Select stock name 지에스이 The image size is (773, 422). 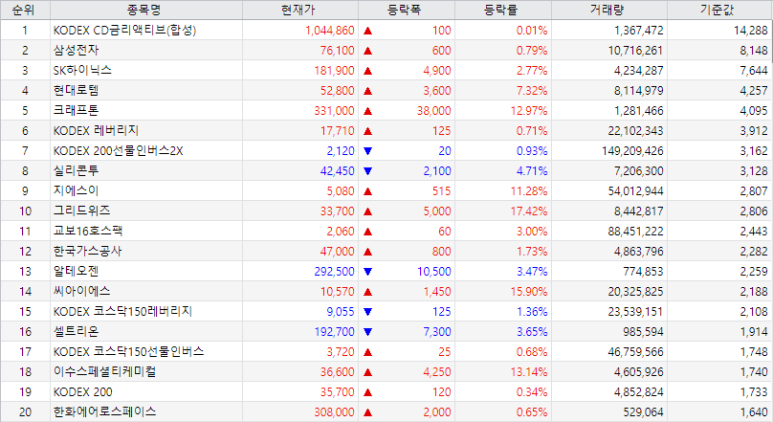click(x=76, y=191)
